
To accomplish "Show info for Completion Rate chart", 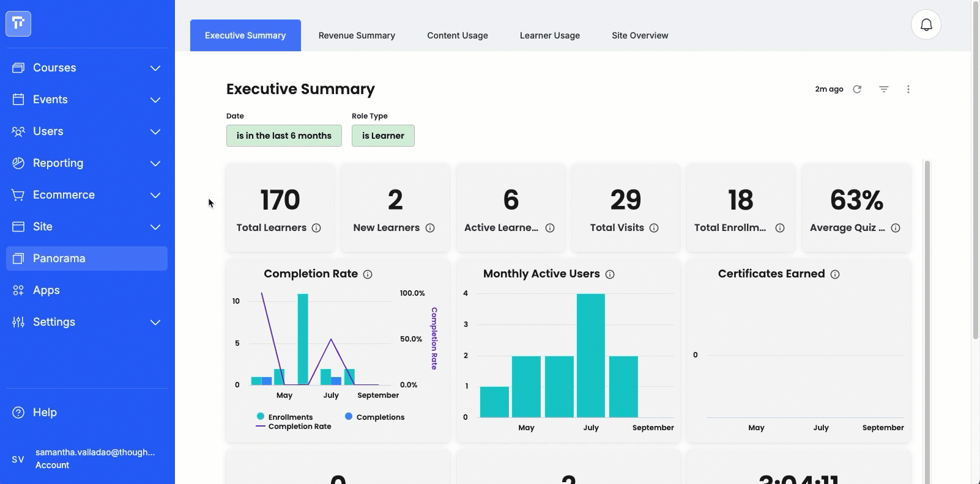I will pyautogui.click(x=368, y=274).
